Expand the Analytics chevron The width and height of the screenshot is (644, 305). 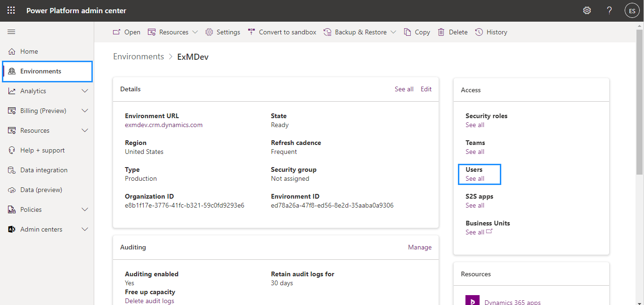pyautogui.click(x=85, y=91)
